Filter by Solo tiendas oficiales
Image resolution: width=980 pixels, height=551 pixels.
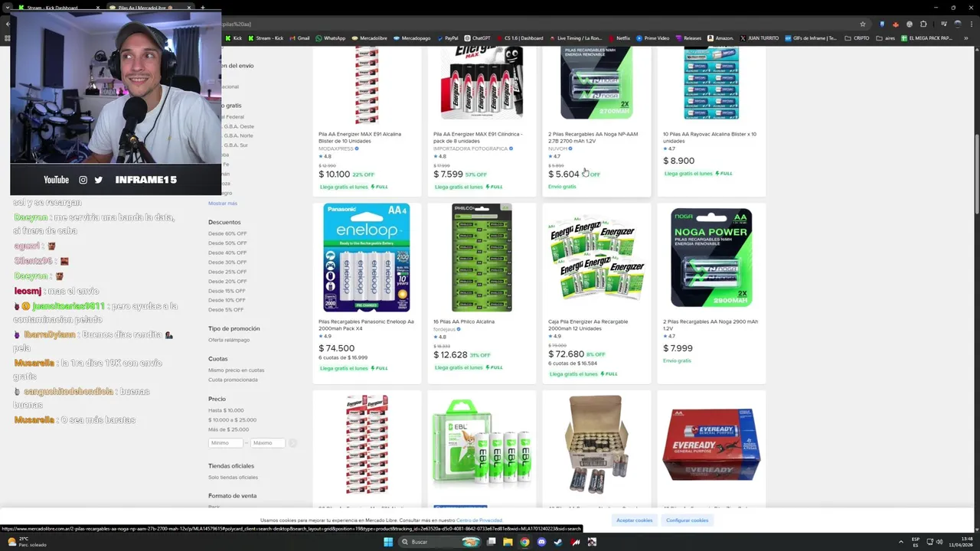233,478
